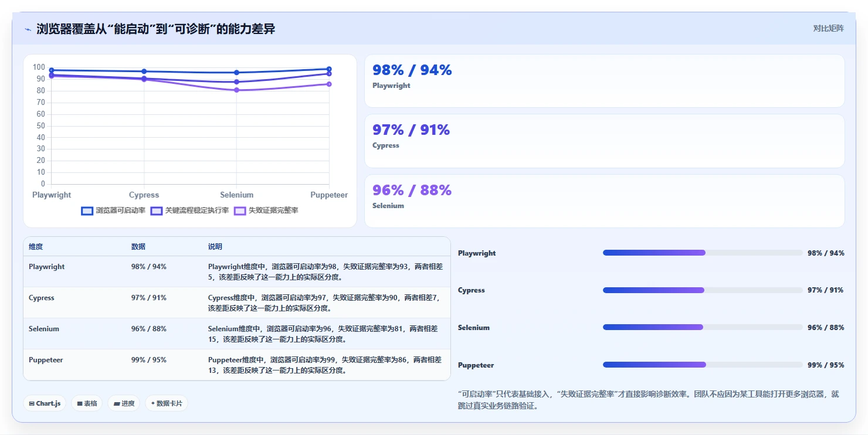Click the 说明 column header
Screen dimensions: 868x435
point(215,247)
